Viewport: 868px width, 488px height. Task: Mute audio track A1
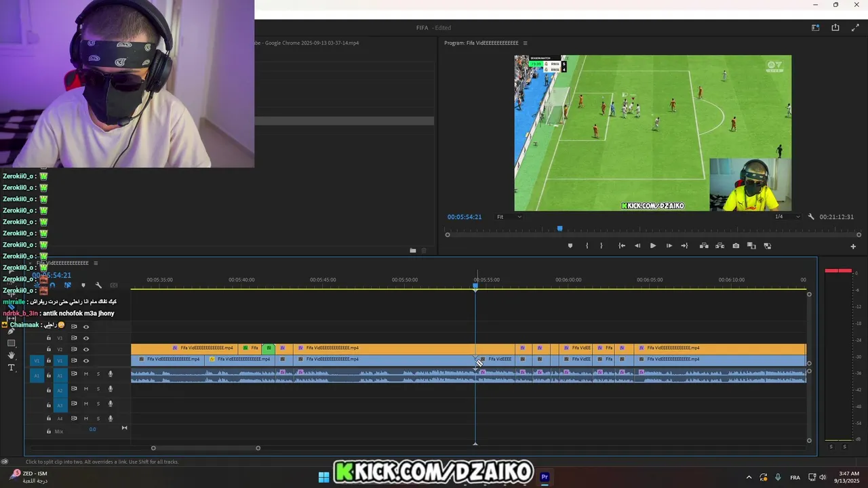tap(86, 374)
